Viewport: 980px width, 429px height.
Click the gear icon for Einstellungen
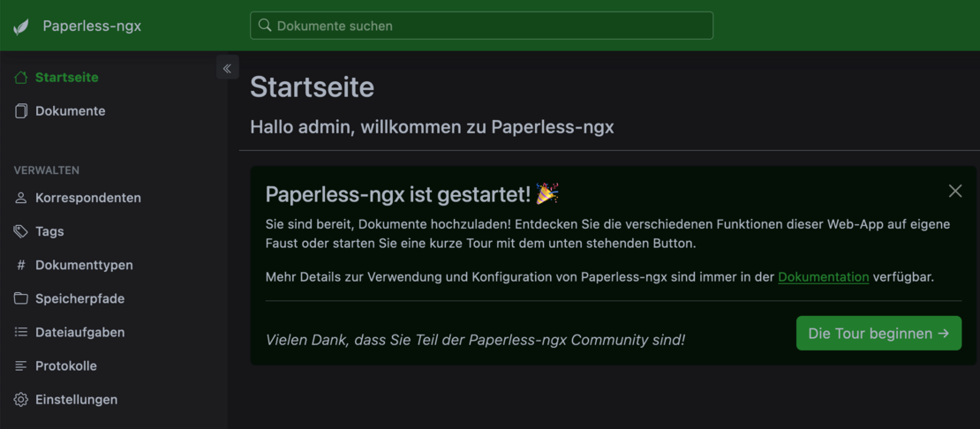coord(21,400)
